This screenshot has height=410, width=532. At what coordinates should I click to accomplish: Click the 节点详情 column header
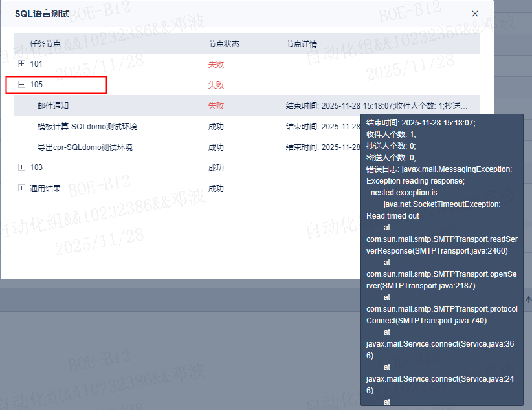point(302,44)
